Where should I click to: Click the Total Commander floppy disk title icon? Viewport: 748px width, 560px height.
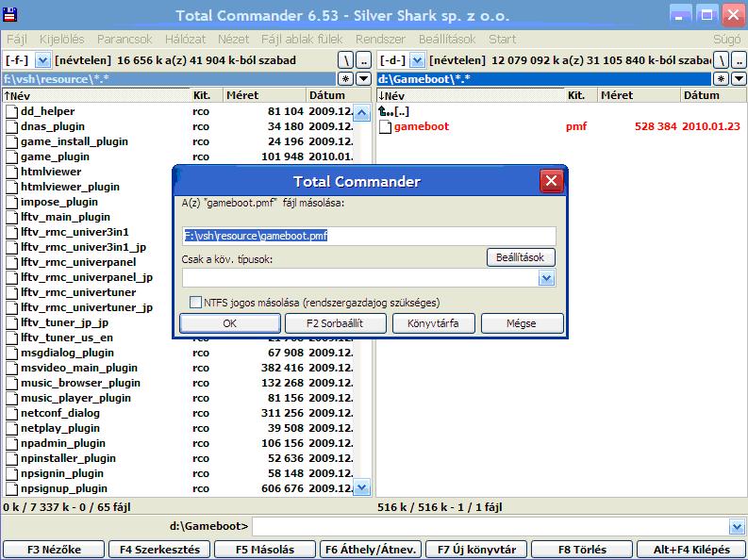point(11,15)
